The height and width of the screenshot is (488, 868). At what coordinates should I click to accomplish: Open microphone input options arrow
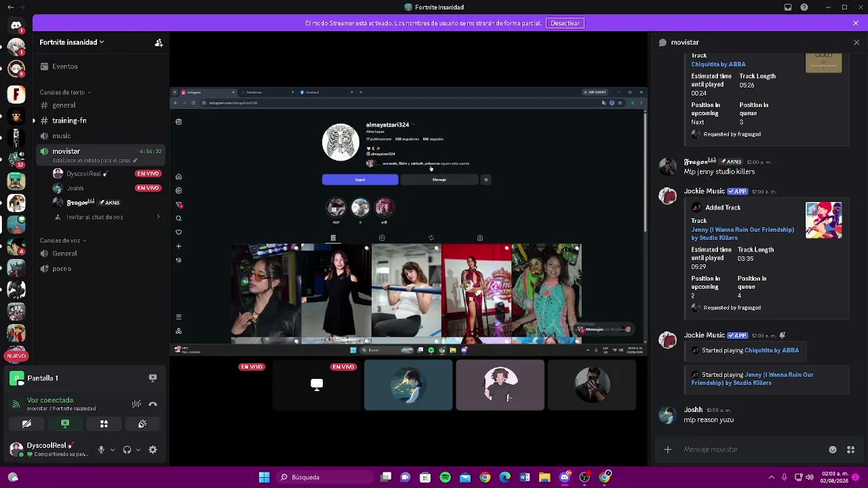[113, 449]
